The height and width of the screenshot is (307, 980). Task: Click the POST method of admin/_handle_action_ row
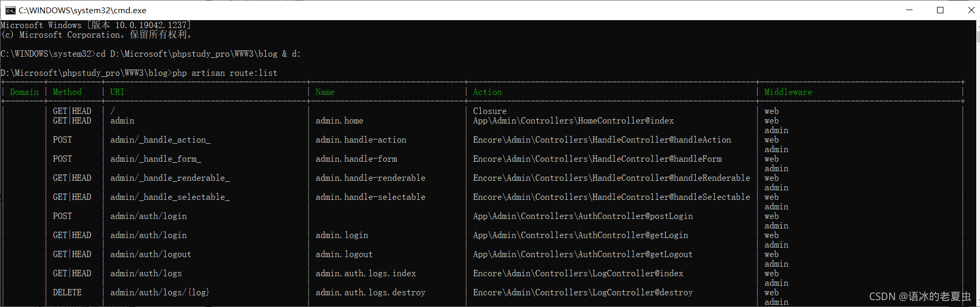62,140
